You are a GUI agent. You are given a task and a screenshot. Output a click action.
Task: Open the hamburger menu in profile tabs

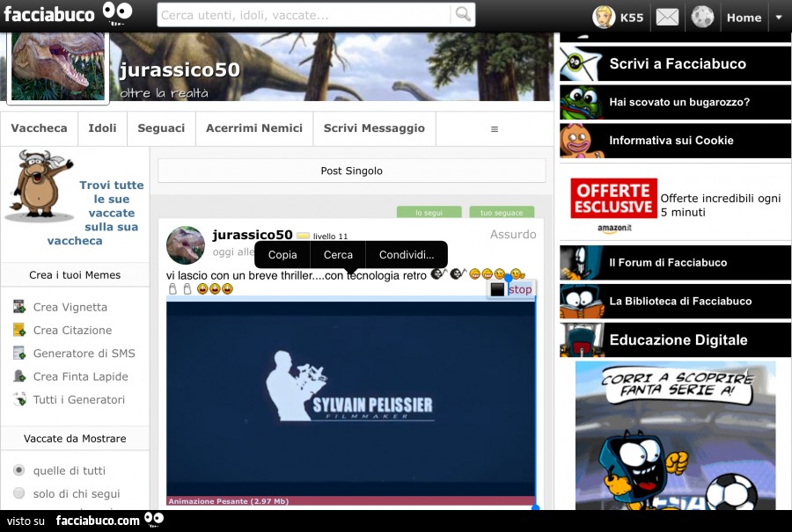click(x=494, y=128)
